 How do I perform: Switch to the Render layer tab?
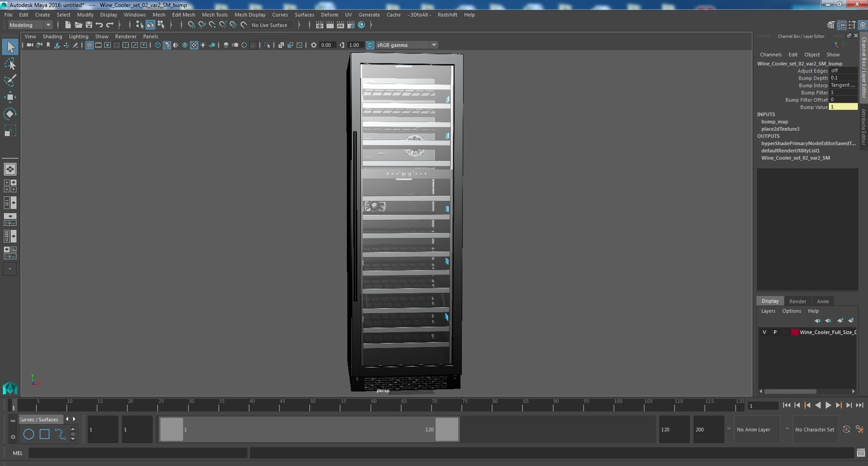pos(797,301)
